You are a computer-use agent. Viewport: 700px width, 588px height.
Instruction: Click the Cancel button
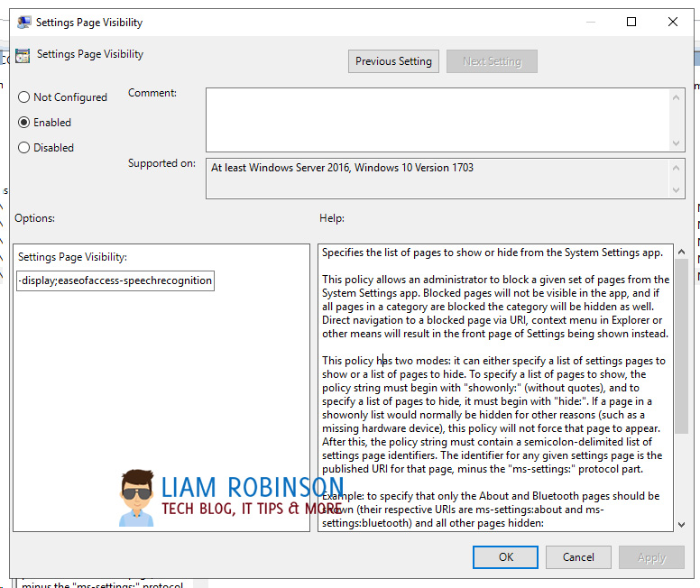[578, 557]
